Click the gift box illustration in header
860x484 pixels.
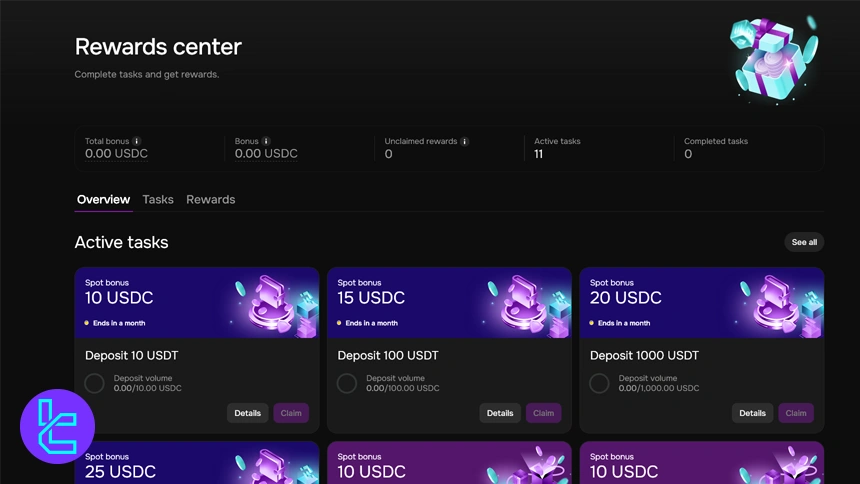pyautogui.click(x=773, y=58)
